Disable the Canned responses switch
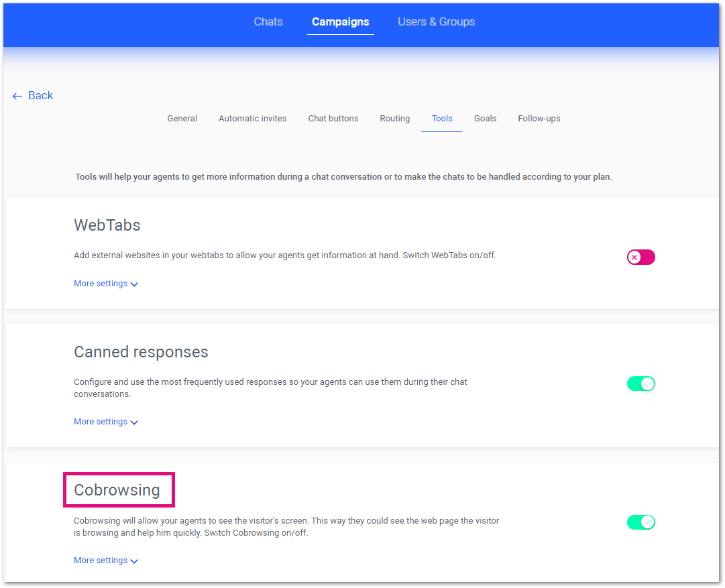The image size is (725, 588). tap(641, 384)
